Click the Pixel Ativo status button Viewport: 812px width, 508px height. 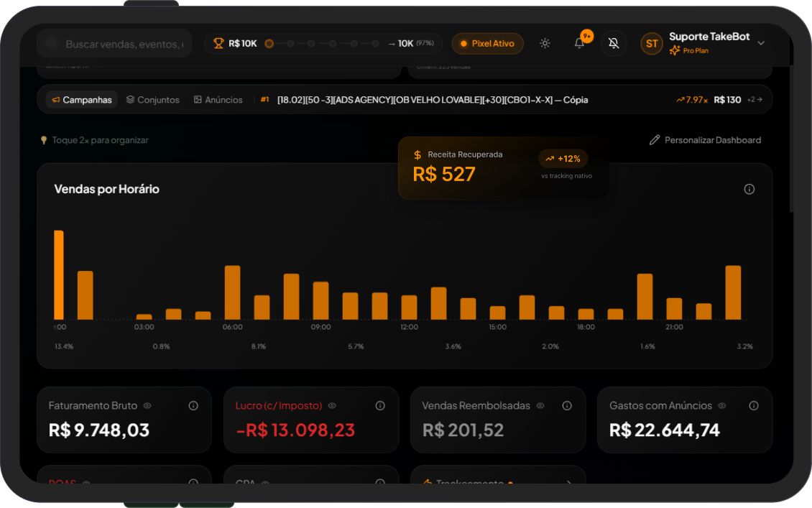[x=487, y=43]
